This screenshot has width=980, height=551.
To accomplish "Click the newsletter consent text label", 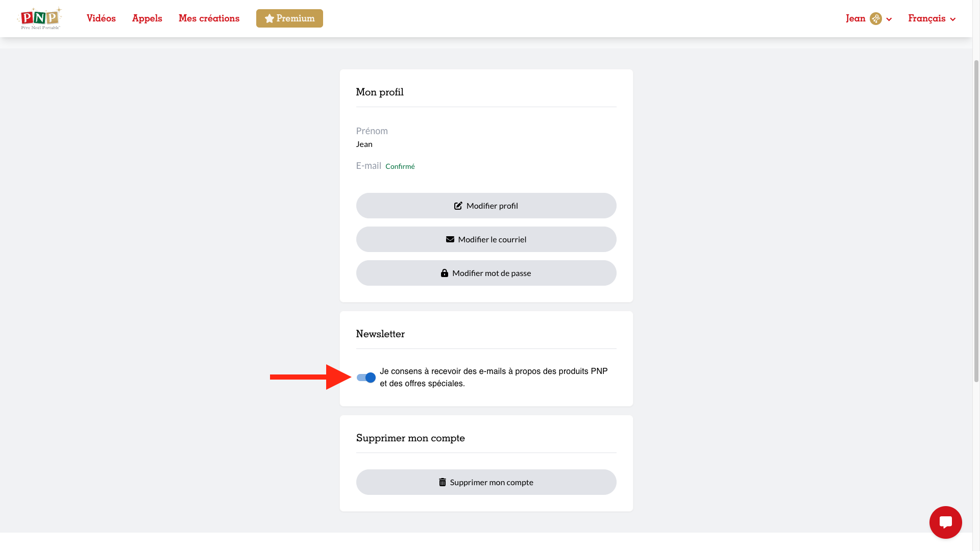I will pos(494,378).
